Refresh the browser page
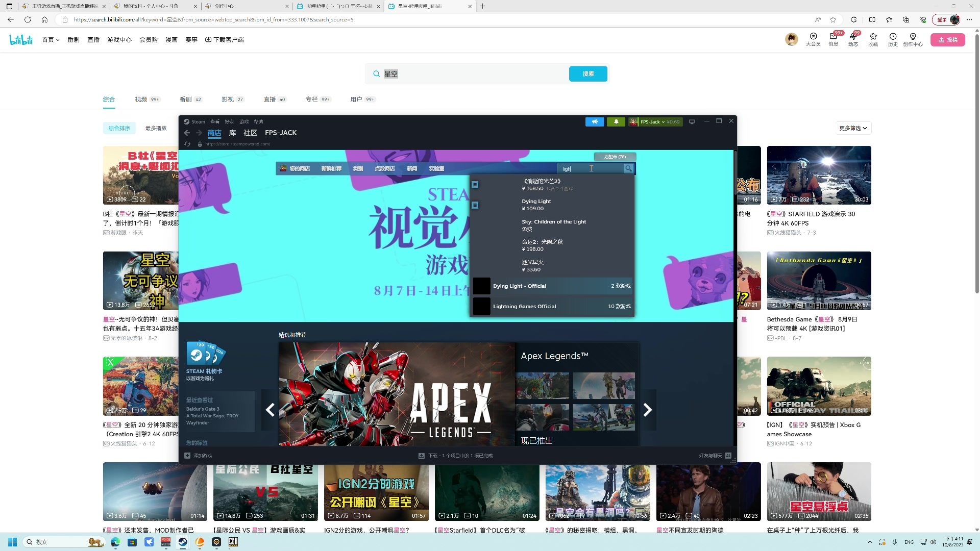980x551 pixels. [28, 19]
